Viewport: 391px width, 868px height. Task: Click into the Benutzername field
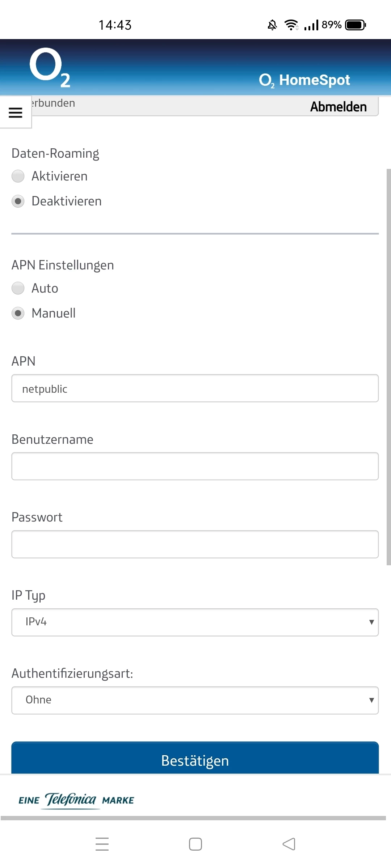[195, 466]
